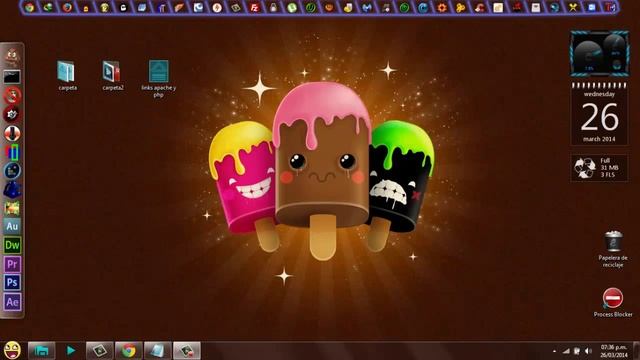Open the picture viewer icon above Audition

pyautogui.click(x=12, y=208)
